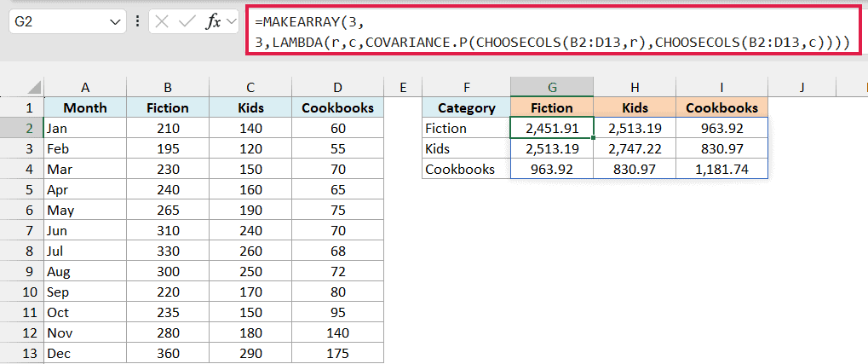
Task: Click cell with value 2,451.91
Action: (x=552, y=128)
